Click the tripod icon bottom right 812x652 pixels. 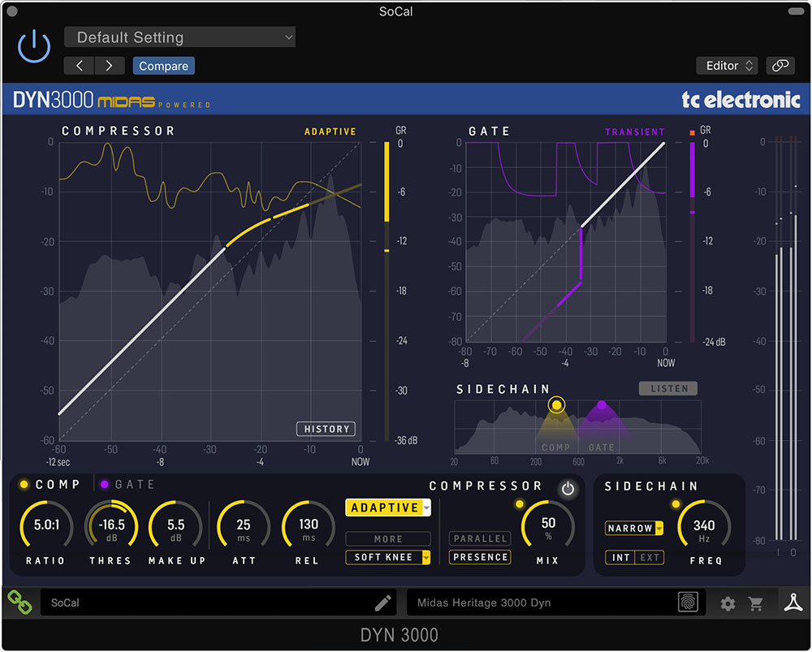click(793, 602)
